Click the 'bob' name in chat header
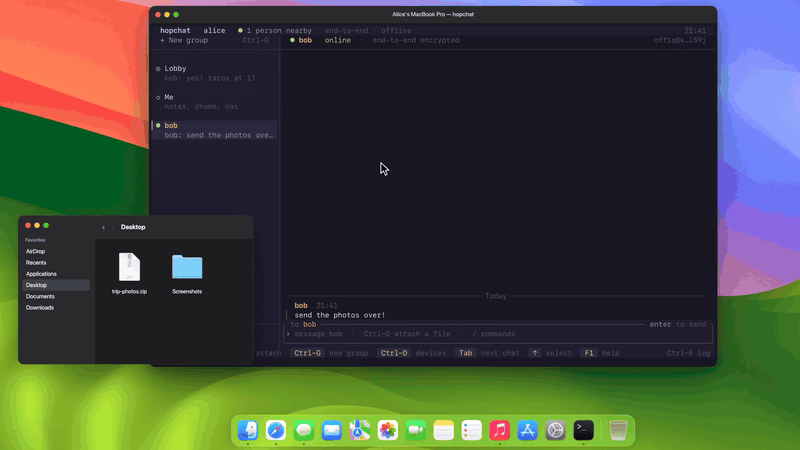Image resolution: width=800 pixels, height=450 pixels. 305,40
